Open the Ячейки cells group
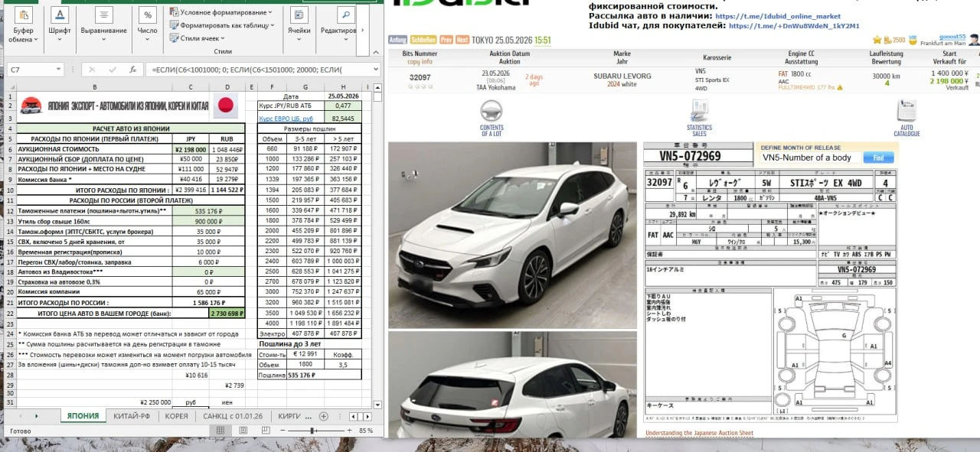Image resolution: width=980 pixels, height=452 pixels. tap(299, 26)
